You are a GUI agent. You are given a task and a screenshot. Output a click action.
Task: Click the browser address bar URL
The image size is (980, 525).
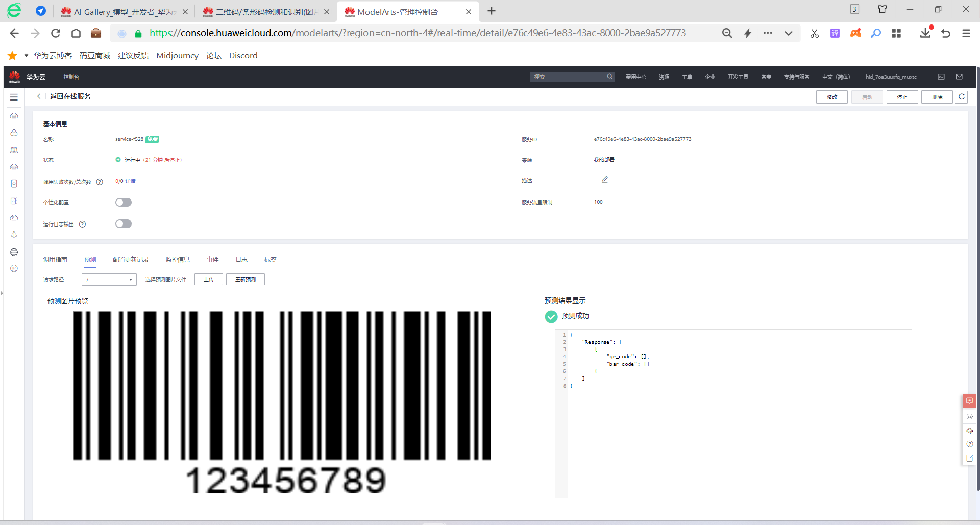418,33
